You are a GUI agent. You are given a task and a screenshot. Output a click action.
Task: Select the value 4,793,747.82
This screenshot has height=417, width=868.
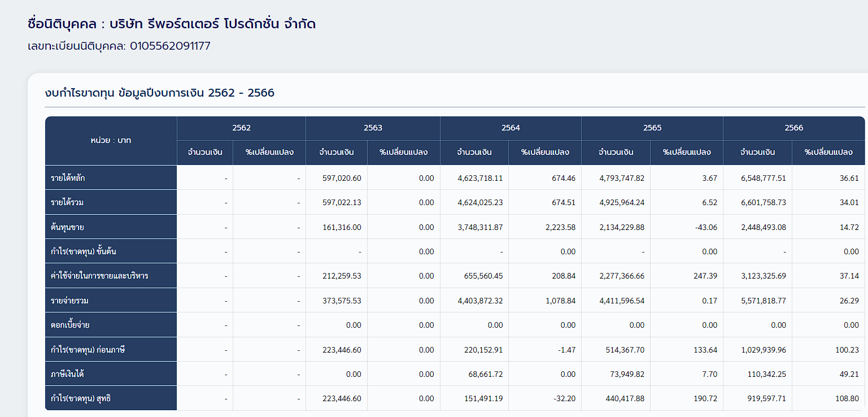click(x=622, y=178)
